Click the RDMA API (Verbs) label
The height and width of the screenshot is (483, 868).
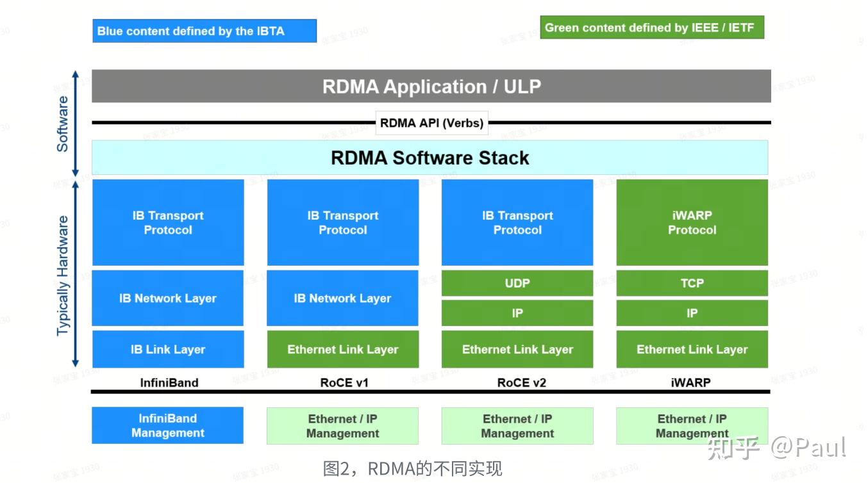click(431, 122)
